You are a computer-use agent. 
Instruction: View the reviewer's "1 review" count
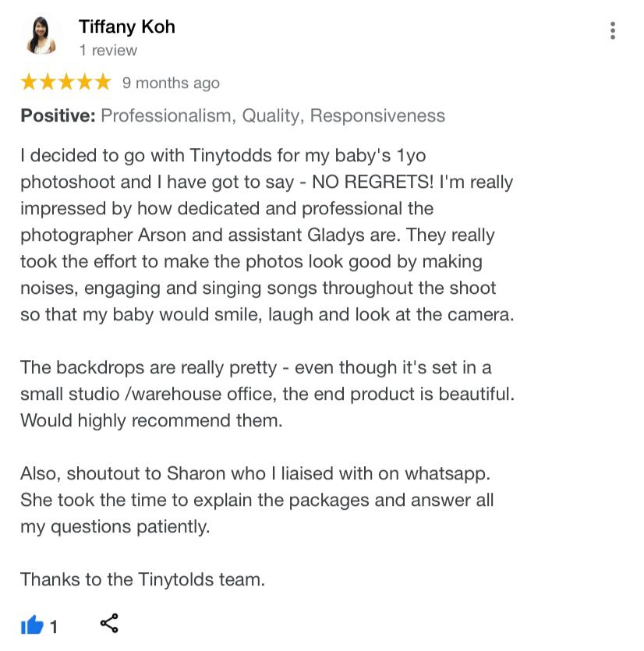point(108,50)
